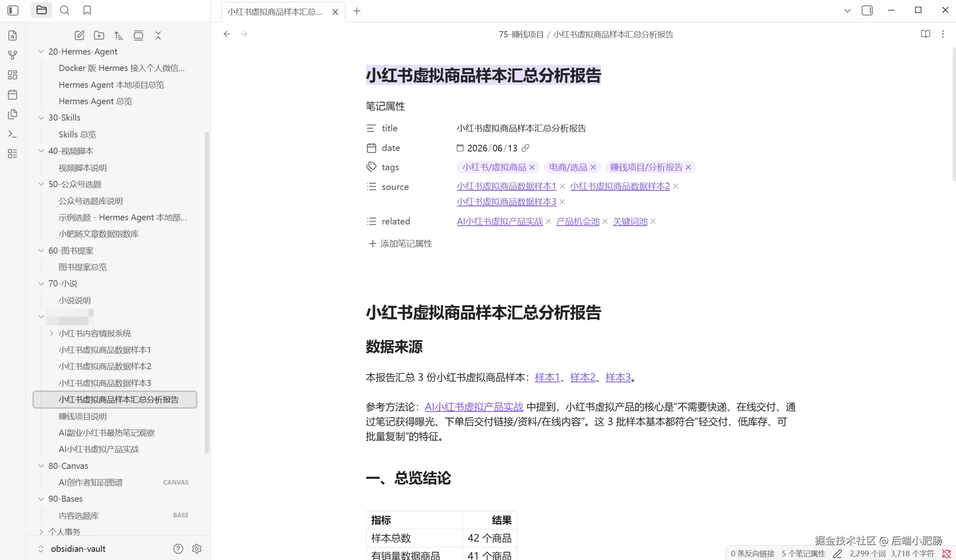Remove the 电商/选品 tag

pos(593,167)
